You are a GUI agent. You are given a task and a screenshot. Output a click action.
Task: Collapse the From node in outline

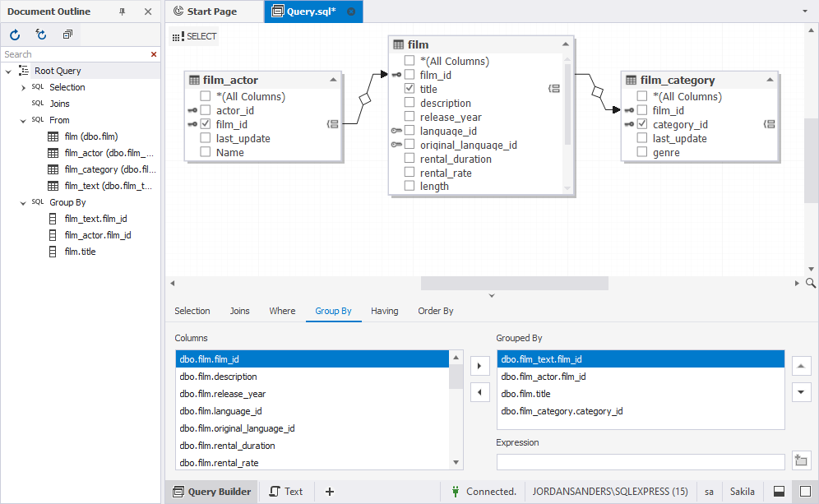tap(23, 121)
